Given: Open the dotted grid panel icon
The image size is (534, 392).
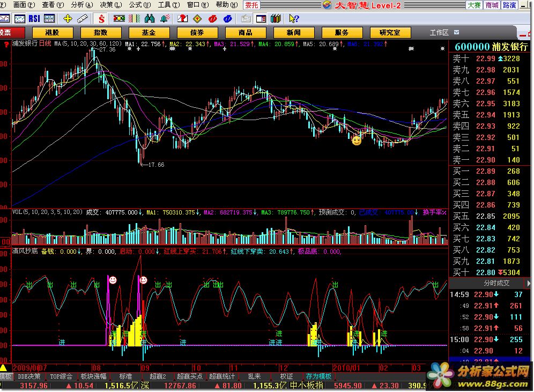Looking at the screenshot, I should point(49,19).
